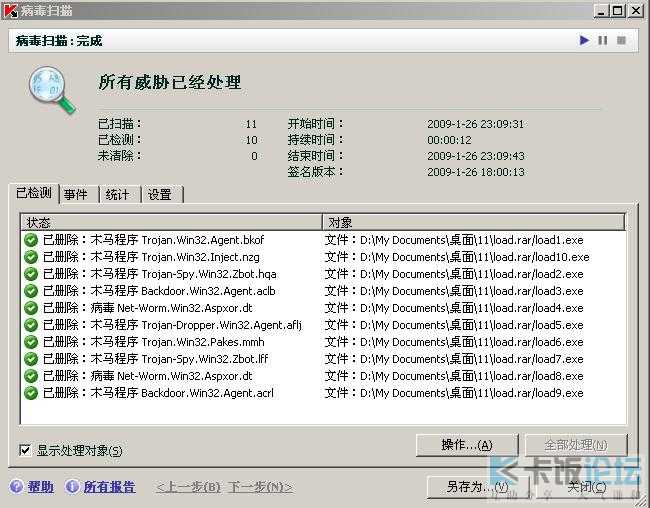Click the load6.exe file path

(454, 342)
